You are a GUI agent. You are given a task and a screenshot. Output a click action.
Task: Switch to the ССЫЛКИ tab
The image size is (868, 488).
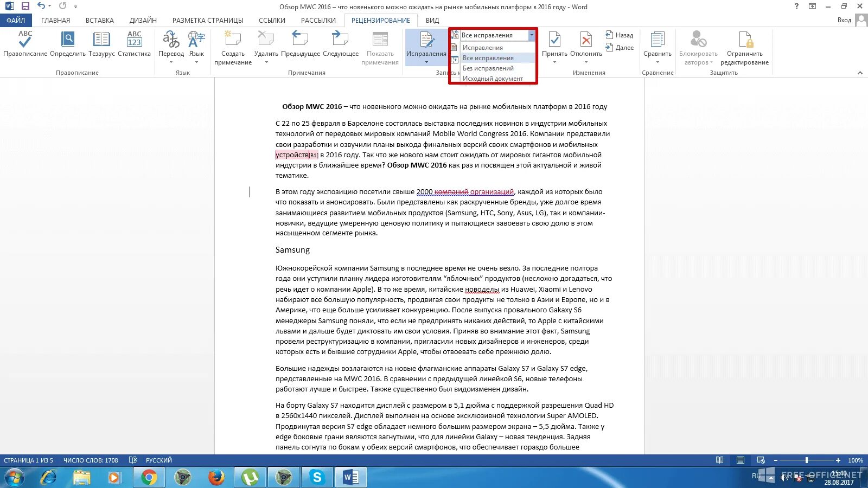pyautogui.click(x=272, y=20)
